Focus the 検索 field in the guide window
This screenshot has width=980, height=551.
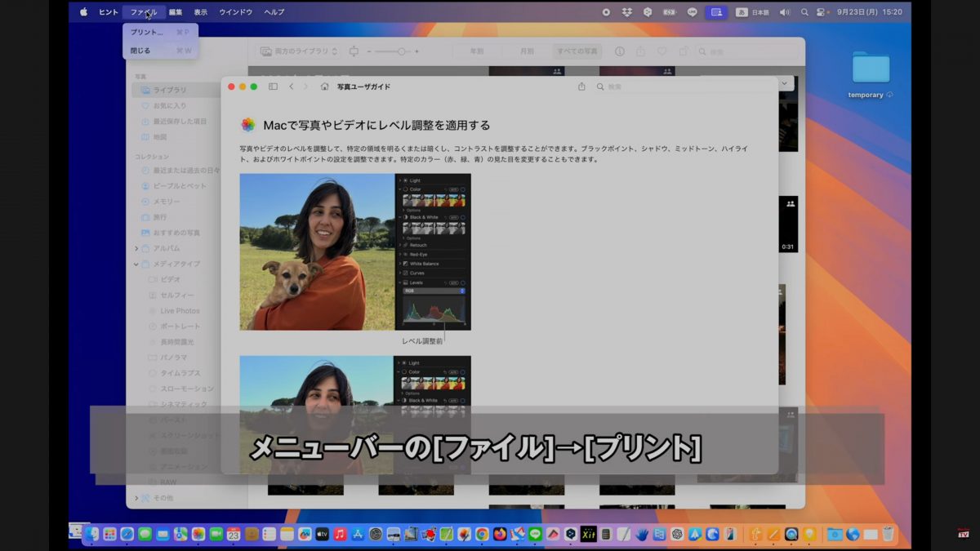[682, 87]
